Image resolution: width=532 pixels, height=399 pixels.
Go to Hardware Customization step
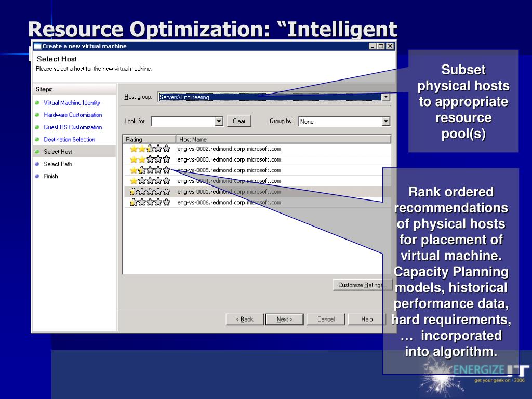[x=73, y=115]
